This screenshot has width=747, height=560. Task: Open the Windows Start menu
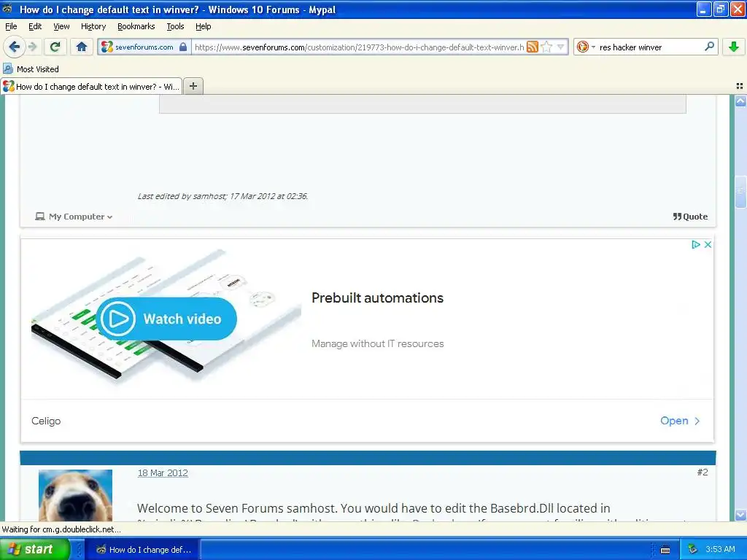point(35,549)
